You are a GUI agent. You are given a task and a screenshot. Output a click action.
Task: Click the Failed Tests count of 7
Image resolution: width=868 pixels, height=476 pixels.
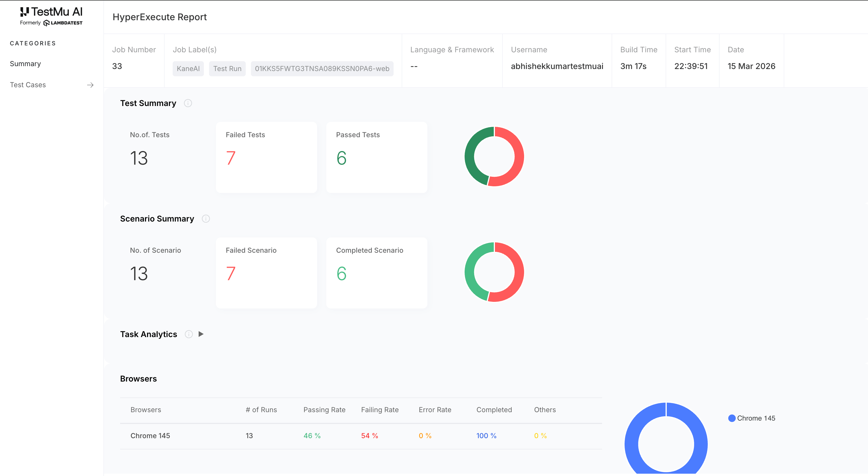tap(230, 158)
